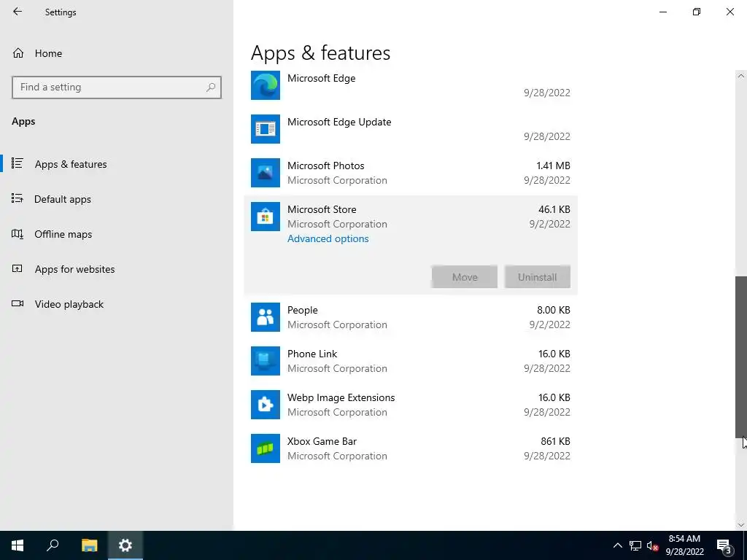Open Advanced options for Microsoft Store
Screen dimensions: 747x560
328,238
